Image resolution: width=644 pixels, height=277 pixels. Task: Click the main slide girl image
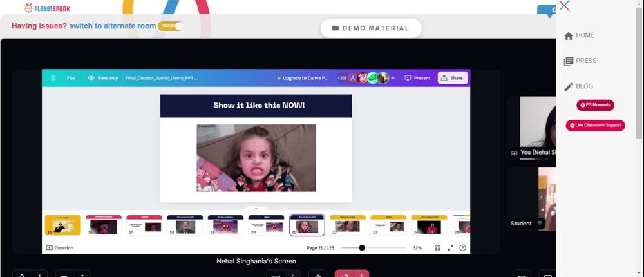coord(256,158)
